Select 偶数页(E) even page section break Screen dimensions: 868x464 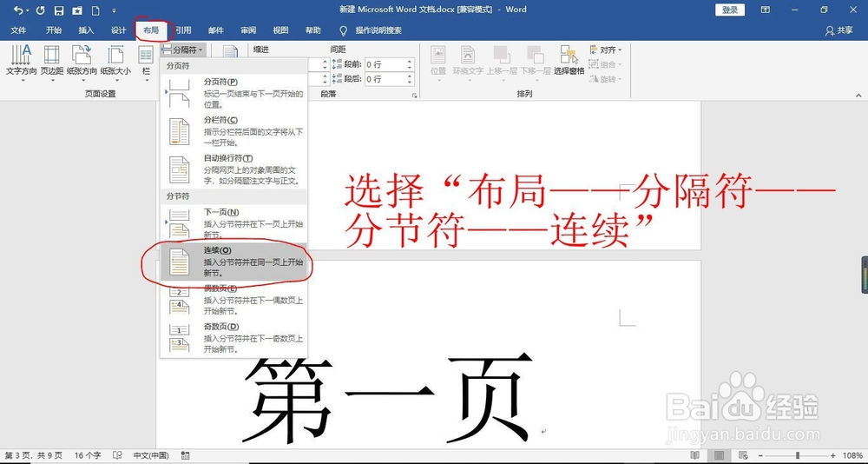pos(233,300)
